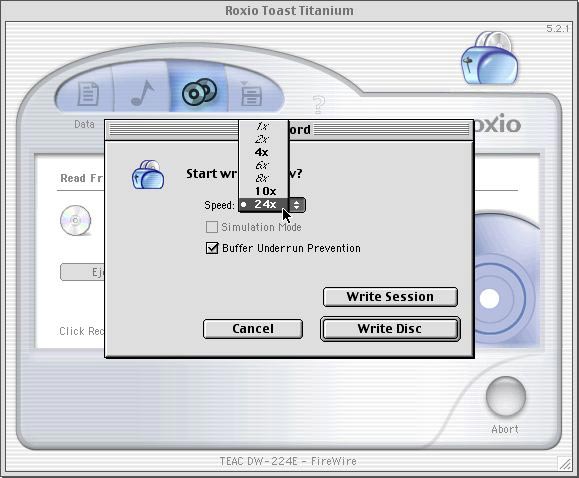Screen dimensions: 579x478
Task: Click the toaster icon in Record dialog
Action: point(148,174)
